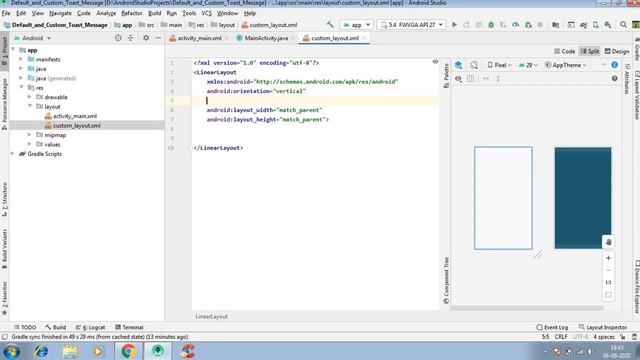
Task: Click the orientation for preview icon
Action: [x=474, y=65]
